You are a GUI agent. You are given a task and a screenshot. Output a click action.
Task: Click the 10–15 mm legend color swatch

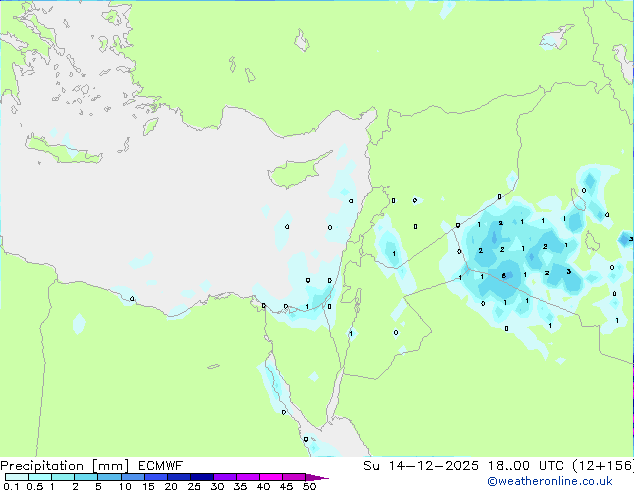click(132, 477)
